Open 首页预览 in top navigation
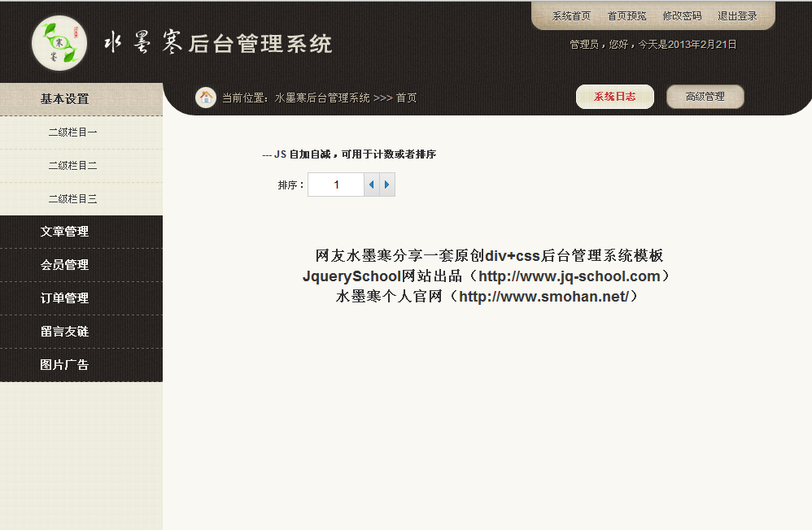This screenshot has width=812, height=530. [x=626, y=16]
